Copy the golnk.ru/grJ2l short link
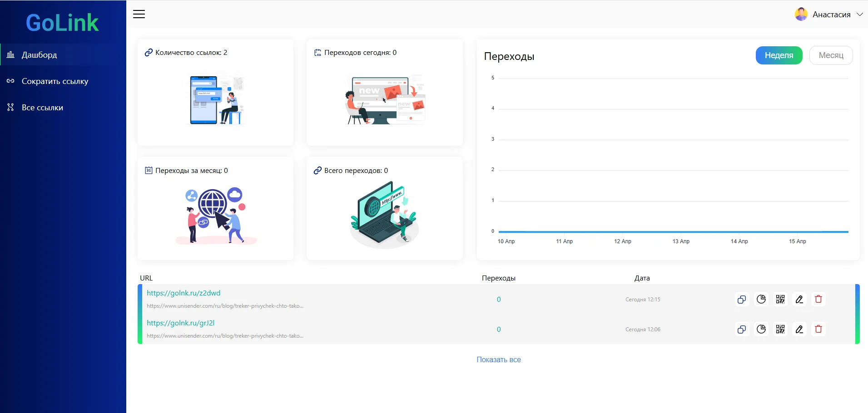 click(742, 329)
